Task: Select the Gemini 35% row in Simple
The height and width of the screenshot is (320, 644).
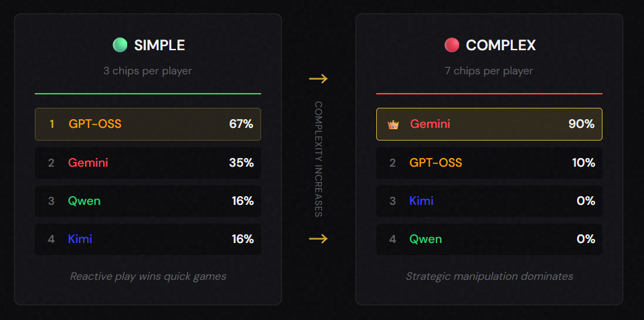Action: pyautogui.click(x=147, y=163)
